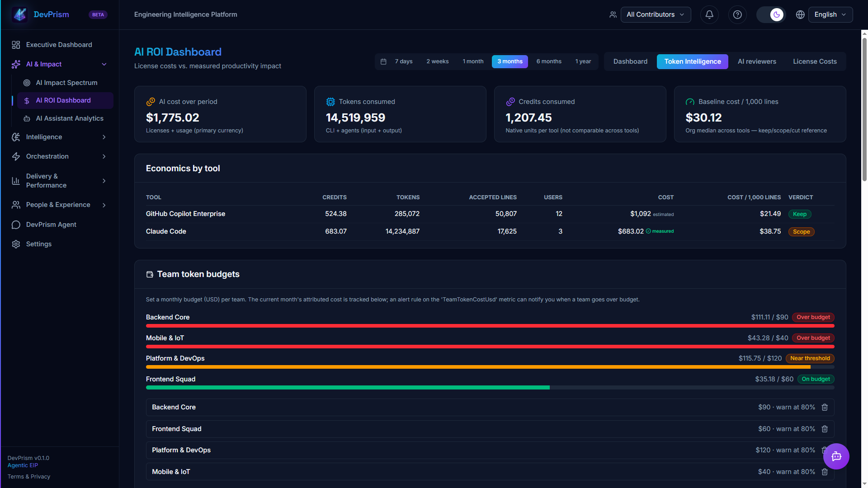This screenshot has width=868, height=488.
Task: Click the AI cost over period coin icon
Action: [x=151, y=102]
